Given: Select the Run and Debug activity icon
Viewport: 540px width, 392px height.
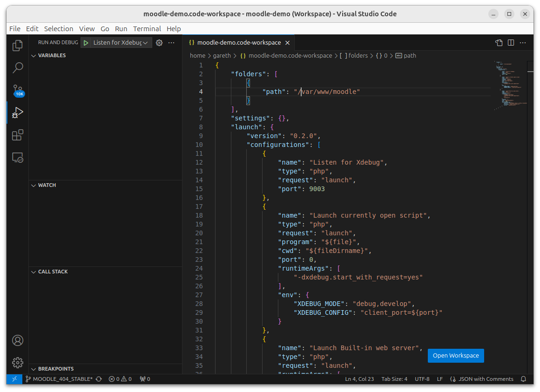Looking at the screenshot, I should click(x=18, y=113).
